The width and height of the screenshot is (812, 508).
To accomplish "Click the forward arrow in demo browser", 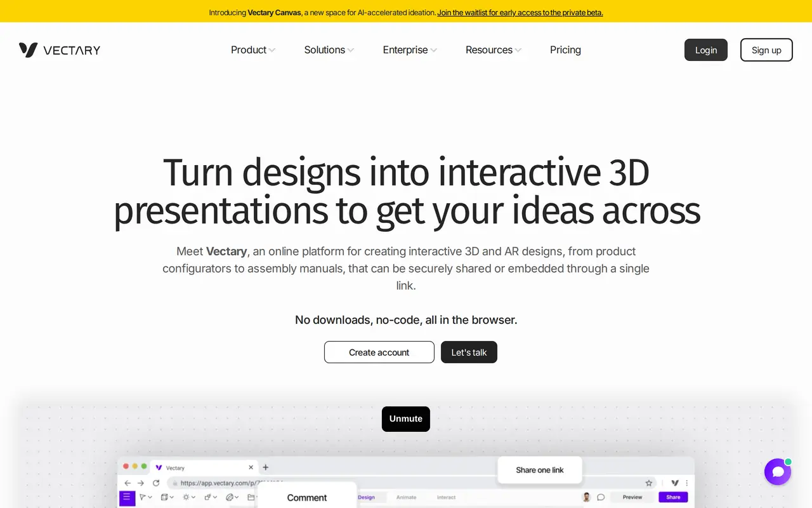I will click(x=141, y=483).
